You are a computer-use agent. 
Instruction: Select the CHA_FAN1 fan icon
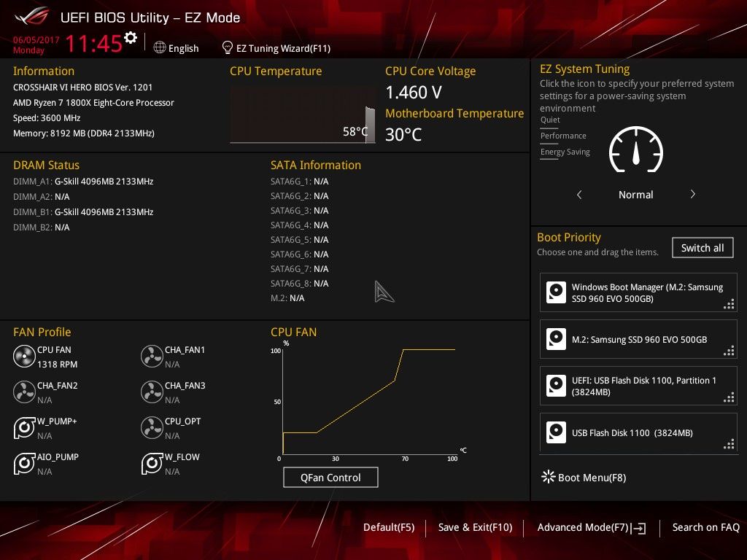point(152,357)
